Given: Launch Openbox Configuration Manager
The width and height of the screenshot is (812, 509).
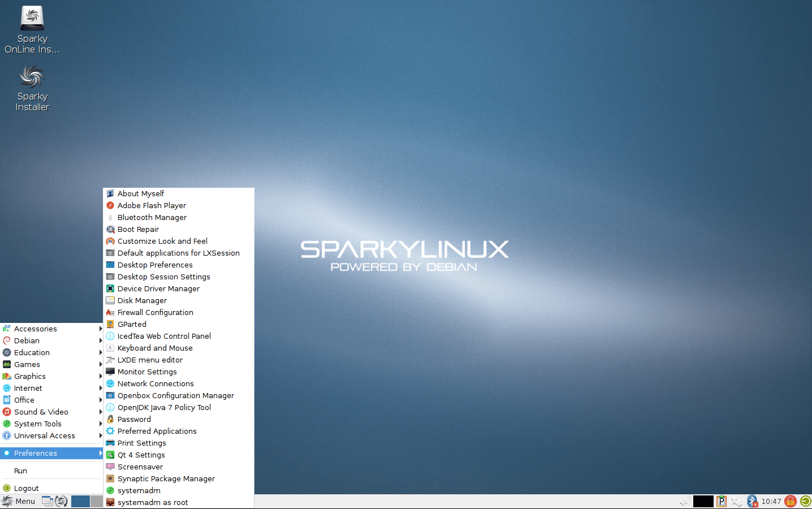Looking at the screenshot, I should click(x=179, y=395).
